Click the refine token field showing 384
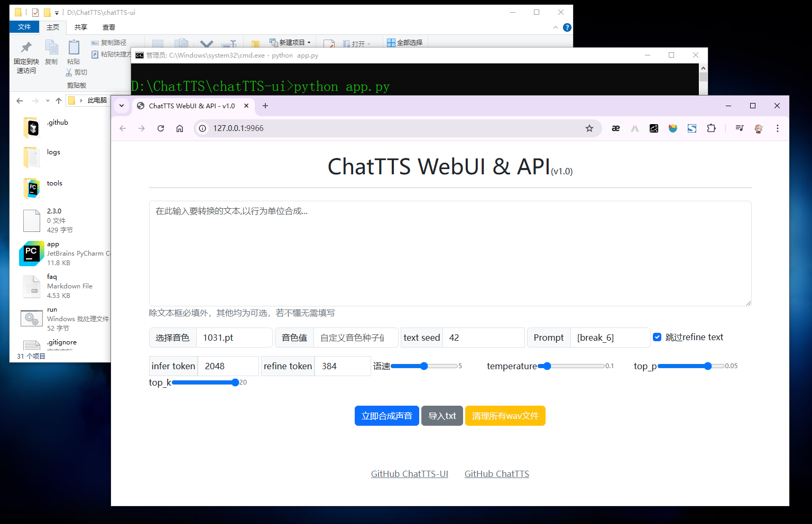812x524 pixels. [343, 366]
